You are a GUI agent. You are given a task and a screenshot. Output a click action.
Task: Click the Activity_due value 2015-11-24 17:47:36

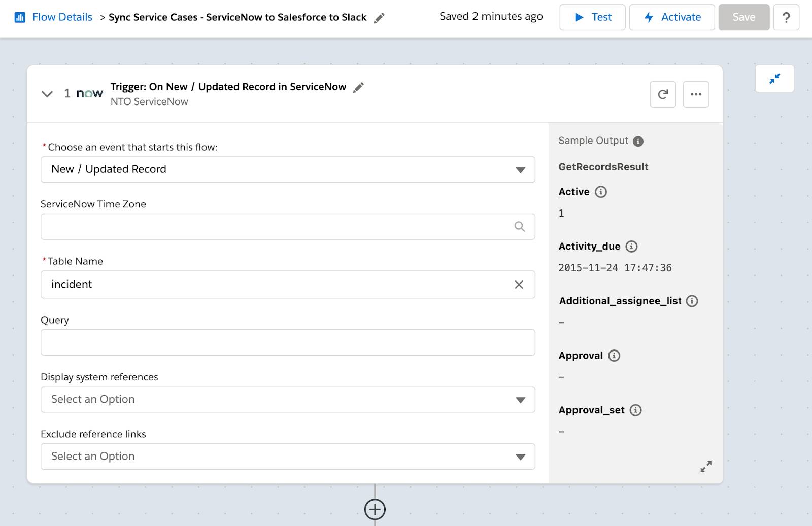tap(615, 268)
